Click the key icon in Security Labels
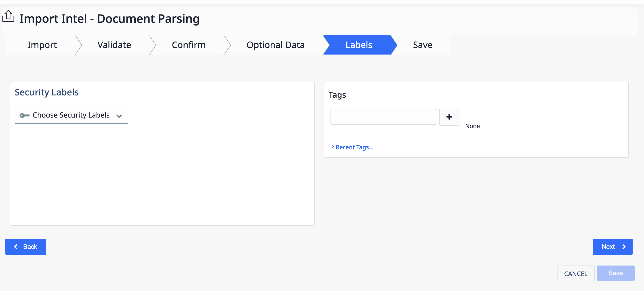The height and width of the screenshot is (291, 644). pos(25,115)
